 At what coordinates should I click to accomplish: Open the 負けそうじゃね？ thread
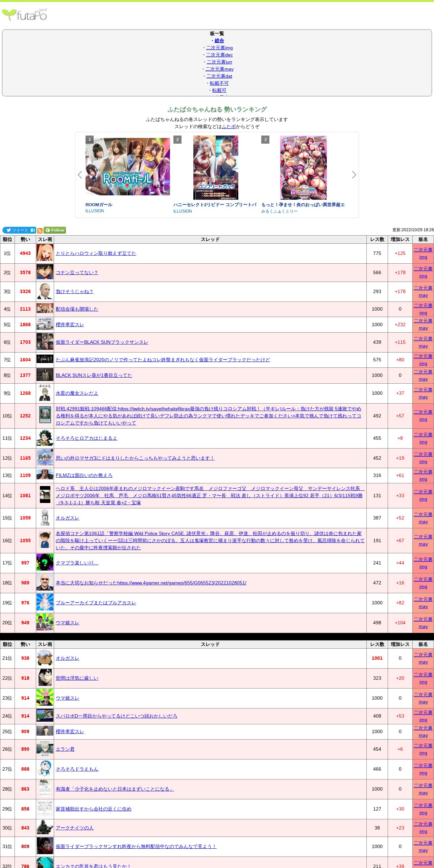pyautogui.click(x=74, y=291)
